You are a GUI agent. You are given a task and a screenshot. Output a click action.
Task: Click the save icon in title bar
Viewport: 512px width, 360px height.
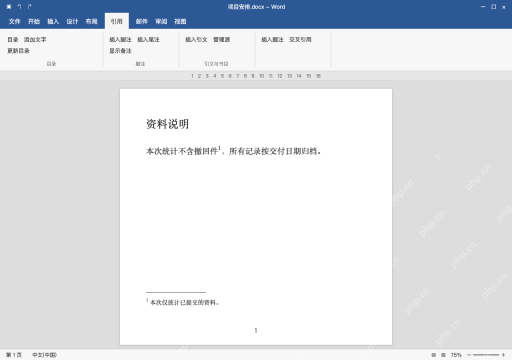[x=9, y=7]
